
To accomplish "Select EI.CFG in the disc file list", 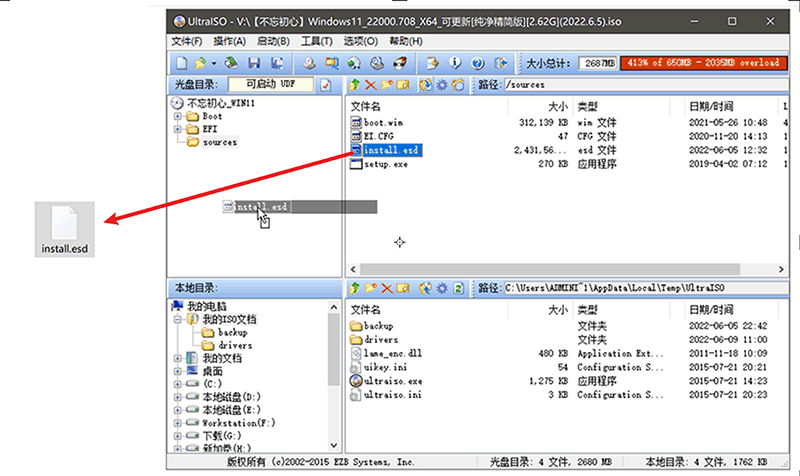I will (x=378, y=136).
